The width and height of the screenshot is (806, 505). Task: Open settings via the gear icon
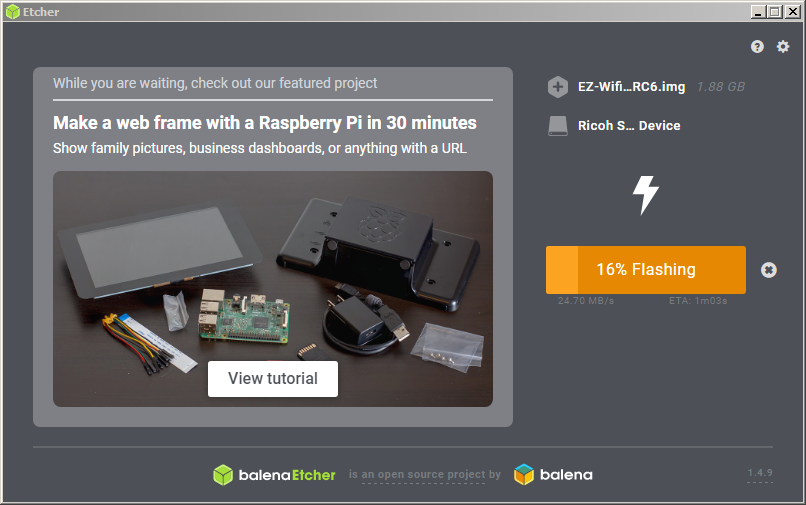(783, 47)
